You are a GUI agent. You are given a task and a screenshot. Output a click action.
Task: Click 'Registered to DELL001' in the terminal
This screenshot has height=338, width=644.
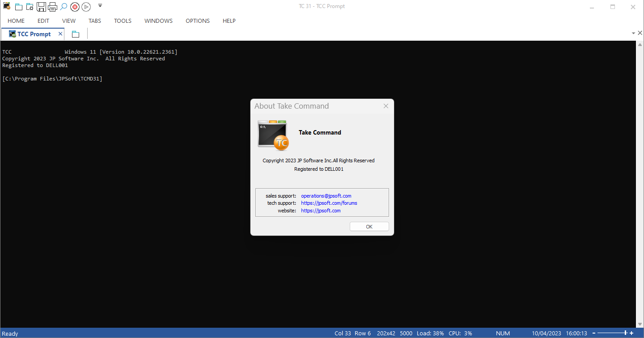(x=35, y=65)
